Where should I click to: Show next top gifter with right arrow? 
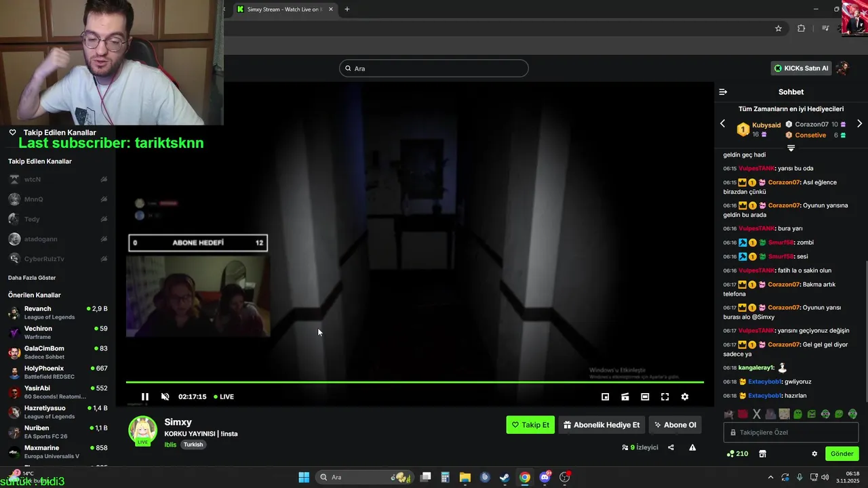click(859, 123)
